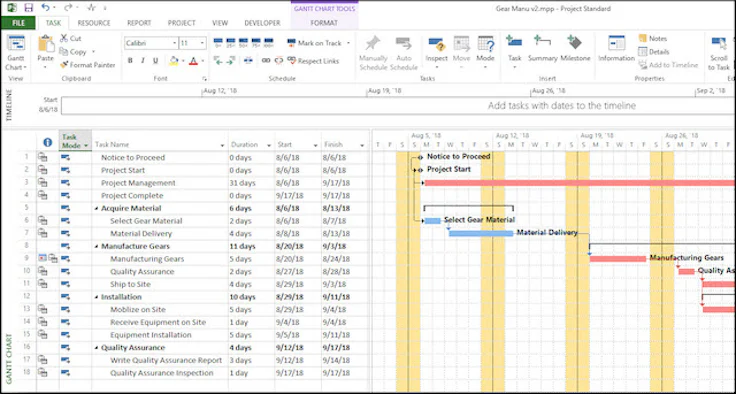Collapse Installation summary task
Image resolution: width=736 pixels, height=394 pixels.
pyautogui.click(x=97, y=297)
